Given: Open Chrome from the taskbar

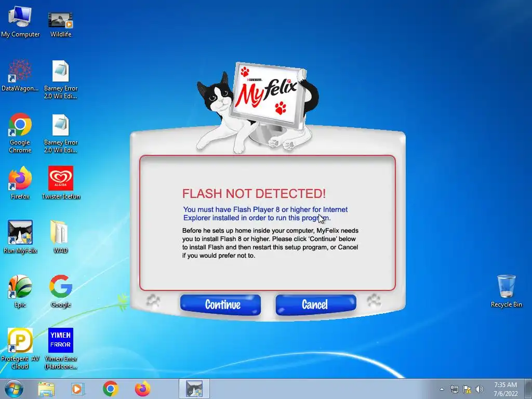Looking at the screenshot, I should (110, 389).
